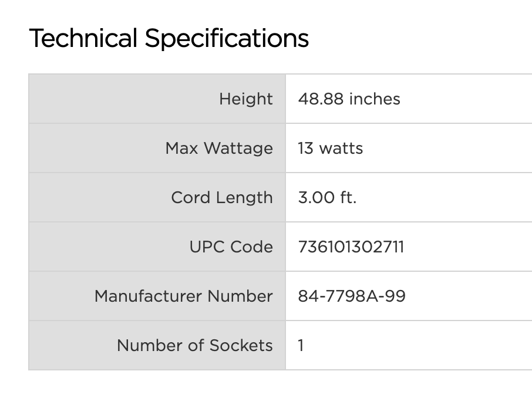Click the sockets value "1"
The height and width of the screenshot is (398, 532).
point(301,345)
